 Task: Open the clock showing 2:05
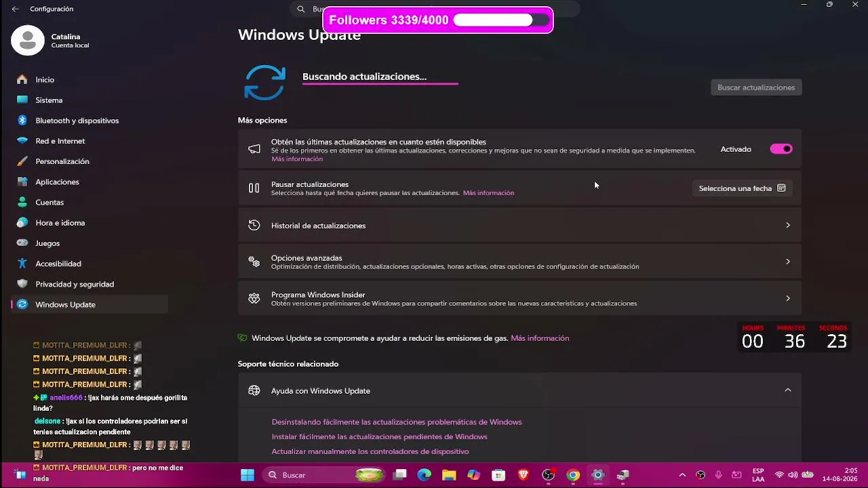(841, 475)
